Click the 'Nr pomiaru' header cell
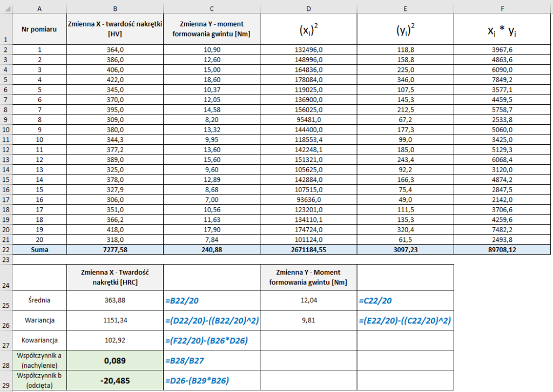This screenshot has width=553, height=392. tap(39, 29)
